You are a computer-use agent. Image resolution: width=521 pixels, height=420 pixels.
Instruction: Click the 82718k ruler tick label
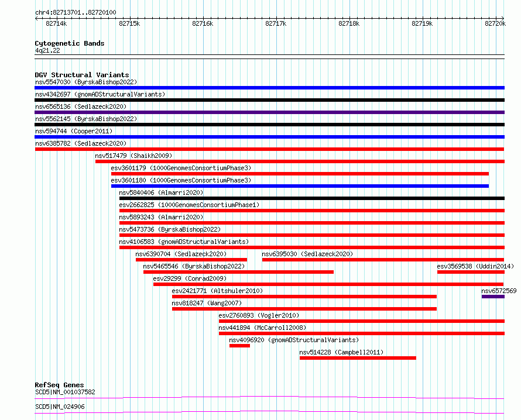pyautogui.click(x=349, y=23)
